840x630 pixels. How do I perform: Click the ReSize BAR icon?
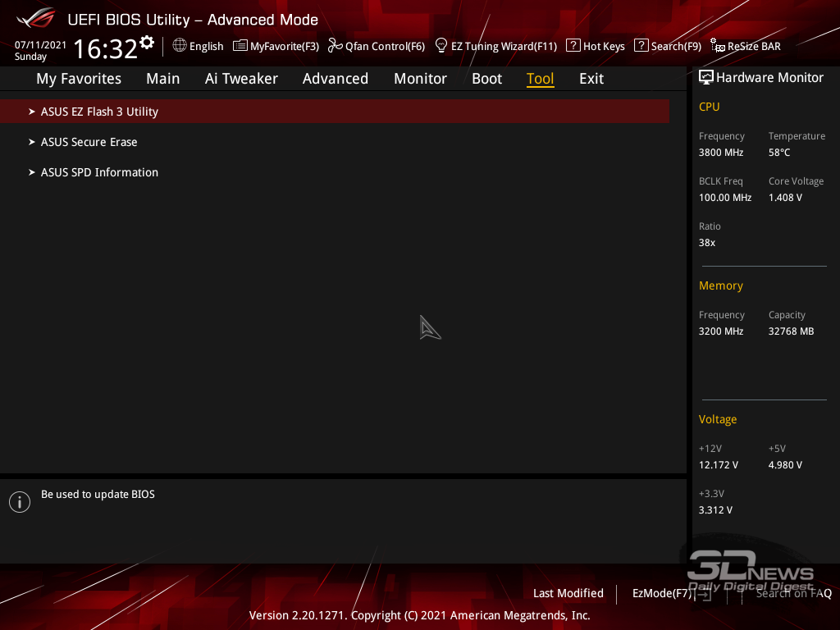[718, 46]
